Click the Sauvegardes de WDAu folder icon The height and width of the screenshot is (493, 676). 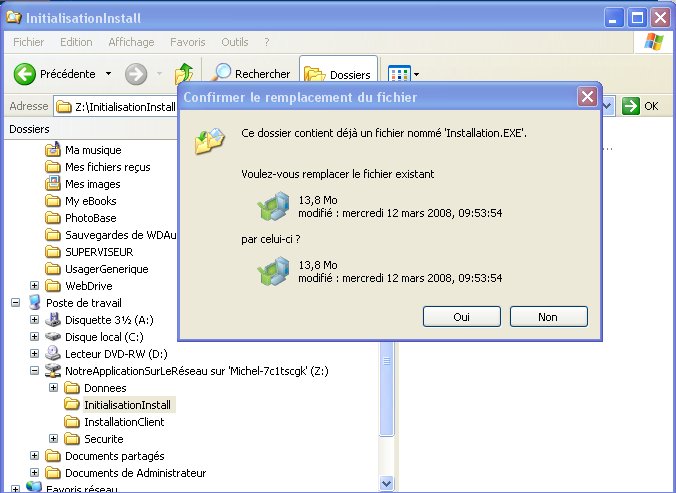point(53,235)
